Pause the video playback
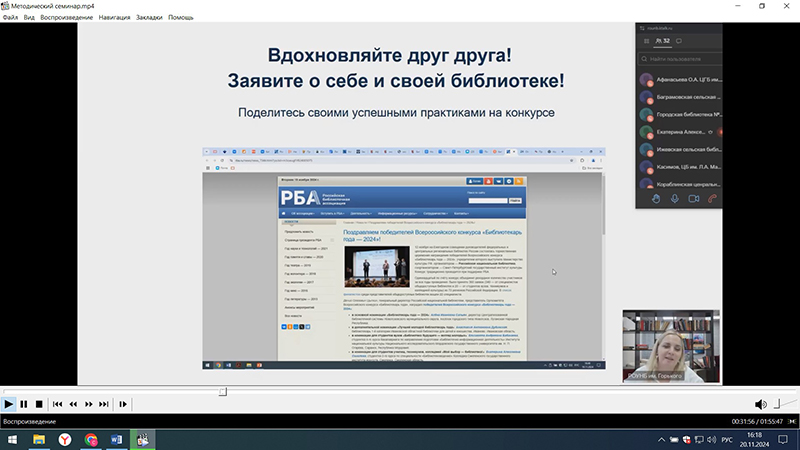Screen dimensions: 800x450 tap(24, 404)
